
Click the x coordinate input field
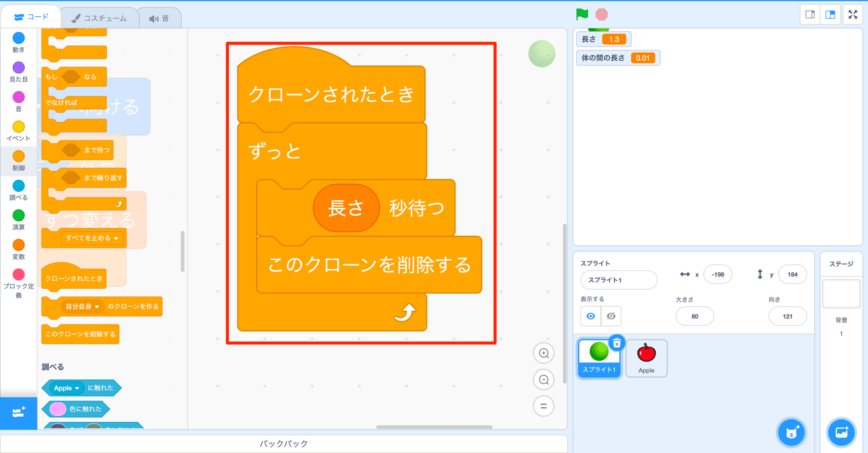pos(717,274)
